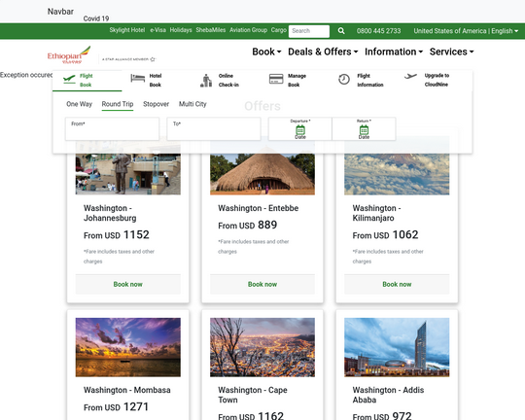The height and width of the screenshot is (420, 525).
Task: Click the Johannesburg statue photo
Action: coord(128,174)
